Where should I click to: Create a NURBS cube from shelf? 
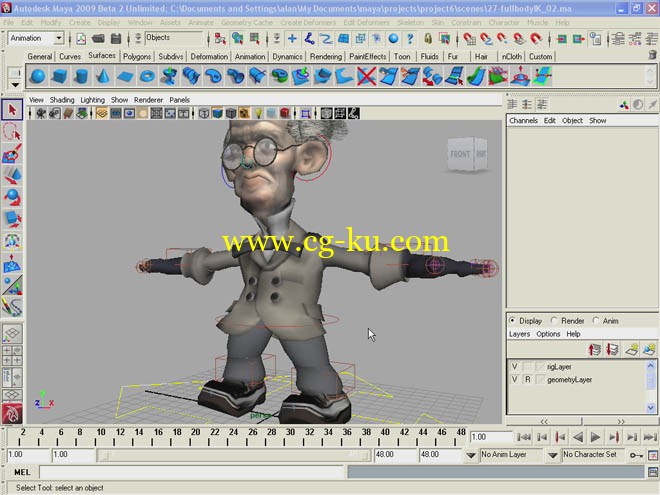tap(59, 77)
